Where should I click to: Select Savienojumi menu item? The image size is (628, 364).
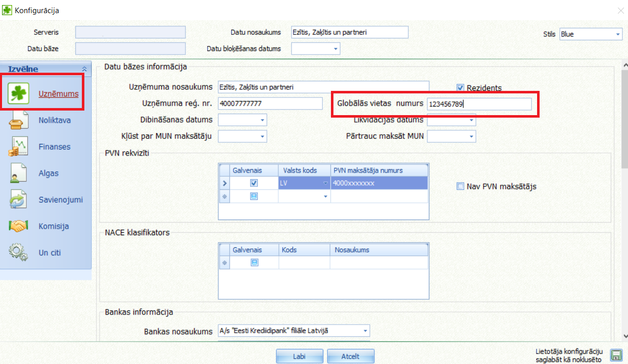61,199
